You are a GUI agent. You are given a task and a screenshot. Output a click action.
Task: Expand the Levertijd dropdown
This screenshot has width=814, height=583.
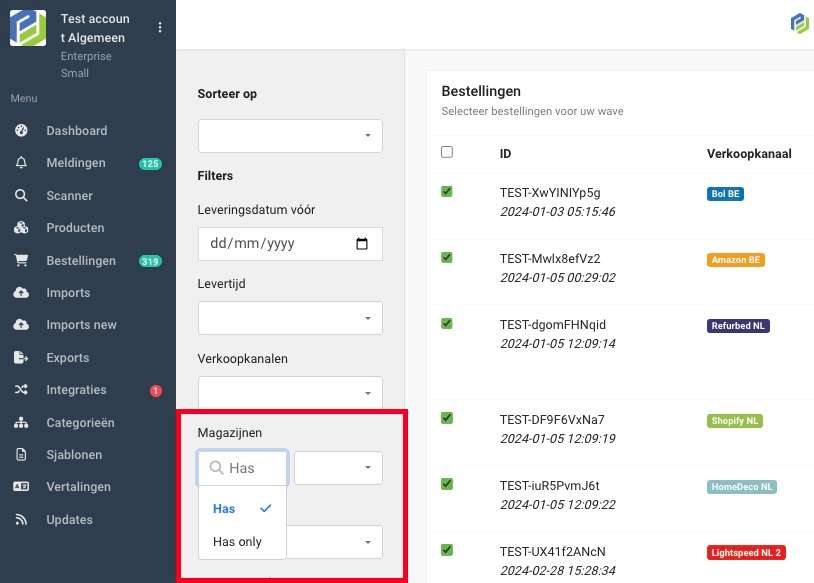pyautogui.click(x=290, y=318)
